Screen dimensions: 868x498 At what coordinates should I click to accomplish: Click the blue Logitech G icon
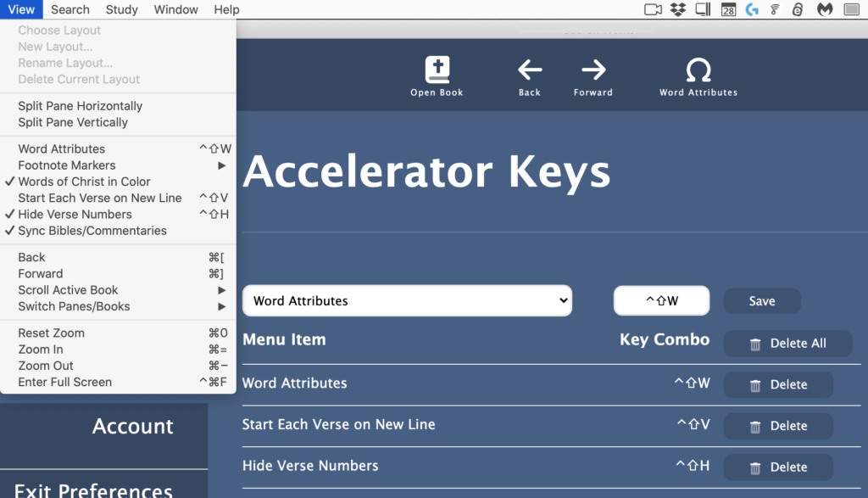pyautogui.click(x=752, y=9)
